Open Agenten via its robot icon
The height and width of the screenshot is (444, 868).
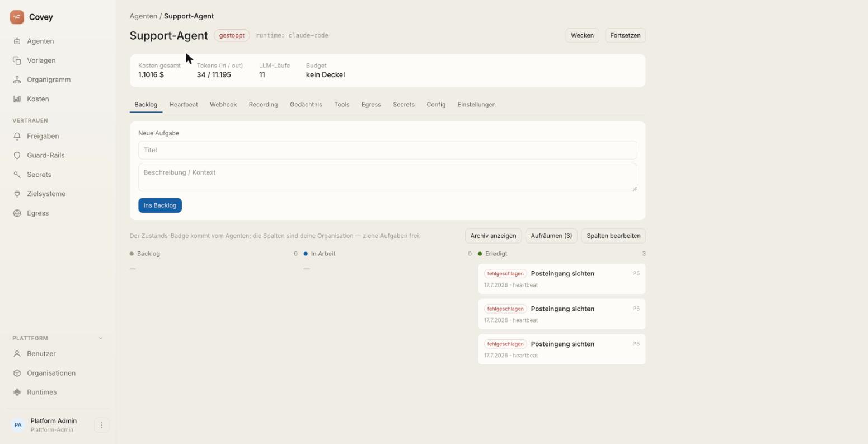[17, 41]
